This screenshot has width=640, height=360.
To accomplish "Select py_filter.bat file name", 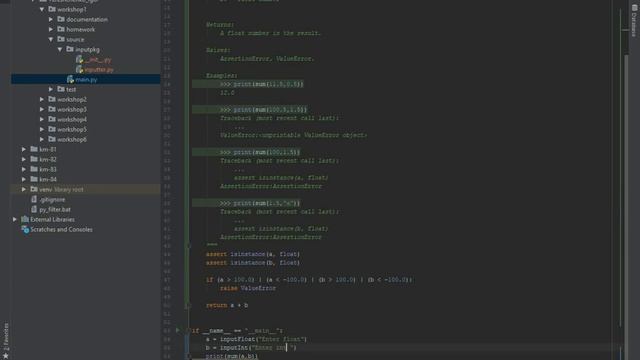I will 55,209.
